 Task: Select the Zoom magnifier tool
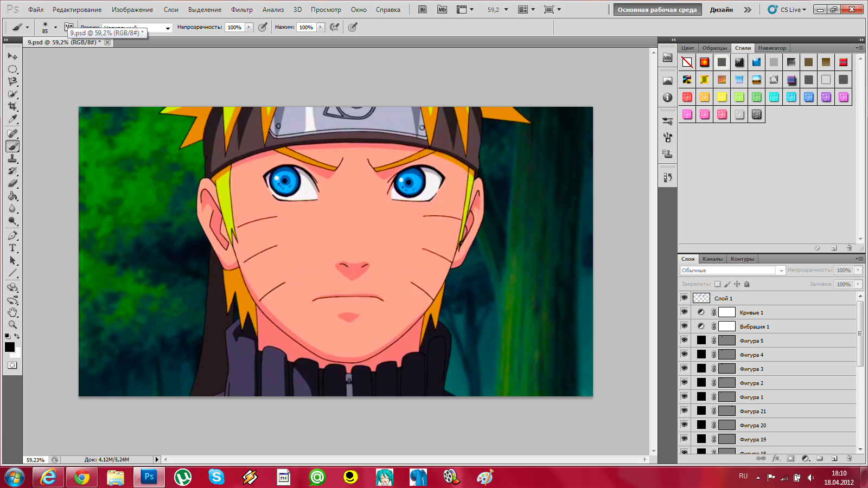tap(12, 325)
